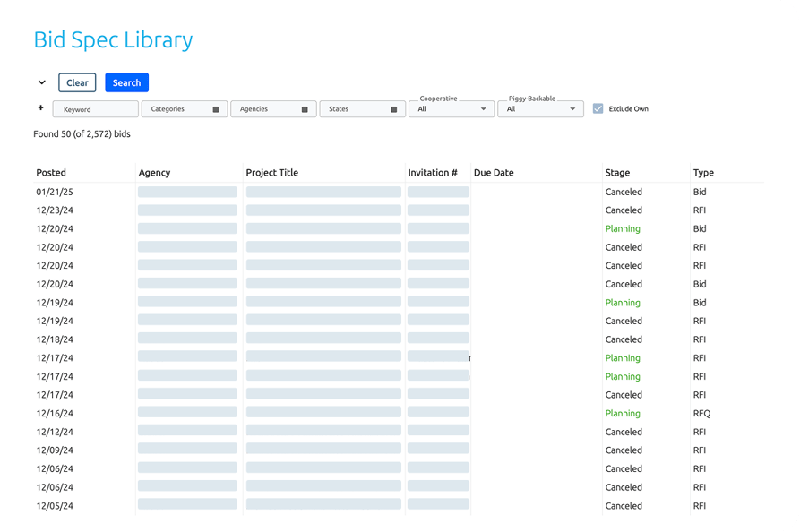The image size is (800, 532).
Task: Click the Bid Spec Library heading
Action: (113, 39)
